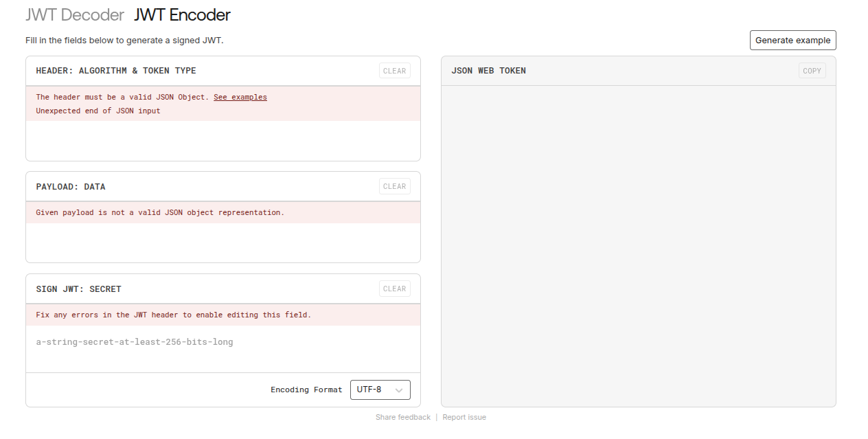This screenshot has width=868, height=439.
Task: Open the See examples link
Action: 240,97
